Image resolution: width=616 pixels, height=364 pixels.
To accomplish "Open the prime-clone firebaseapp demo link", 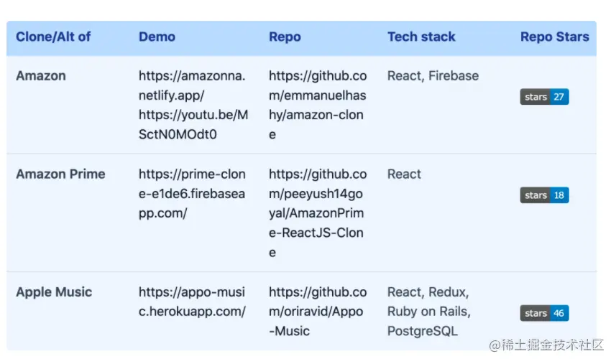I will [192, 194].
